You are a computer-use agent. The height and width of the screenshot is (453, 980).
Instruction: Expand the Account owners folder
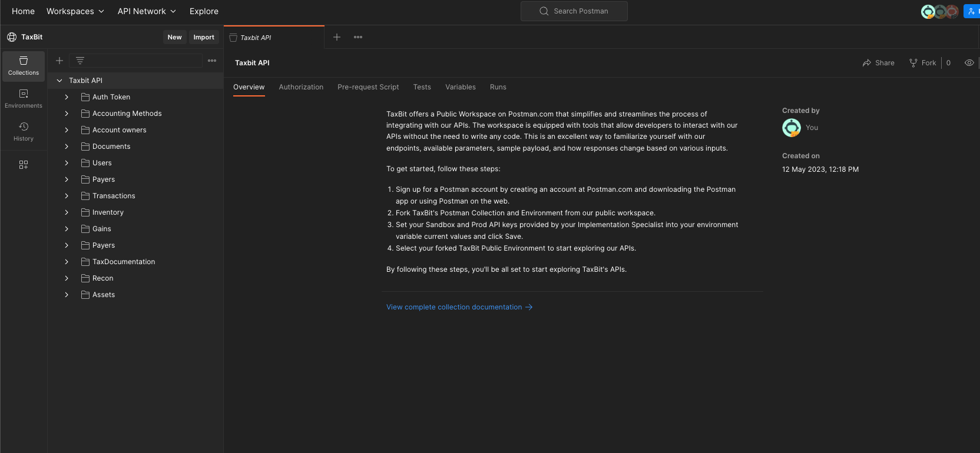[67, 130]
